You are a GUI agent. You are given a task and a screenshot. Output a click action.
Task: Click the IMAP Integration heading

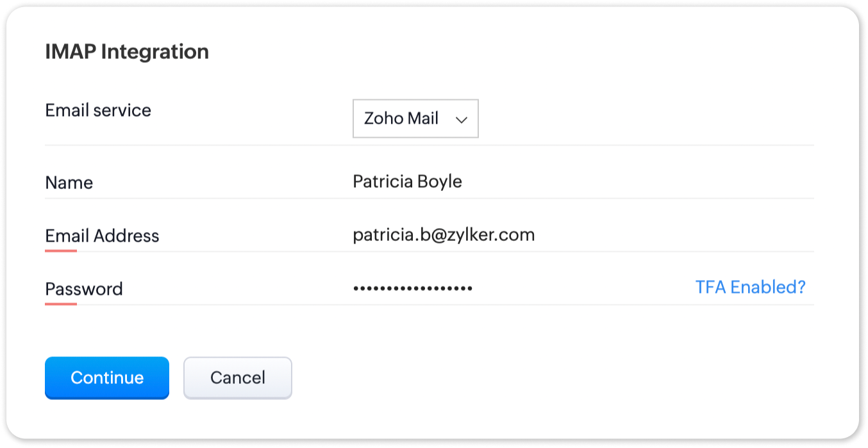click(x=127, y=52)
